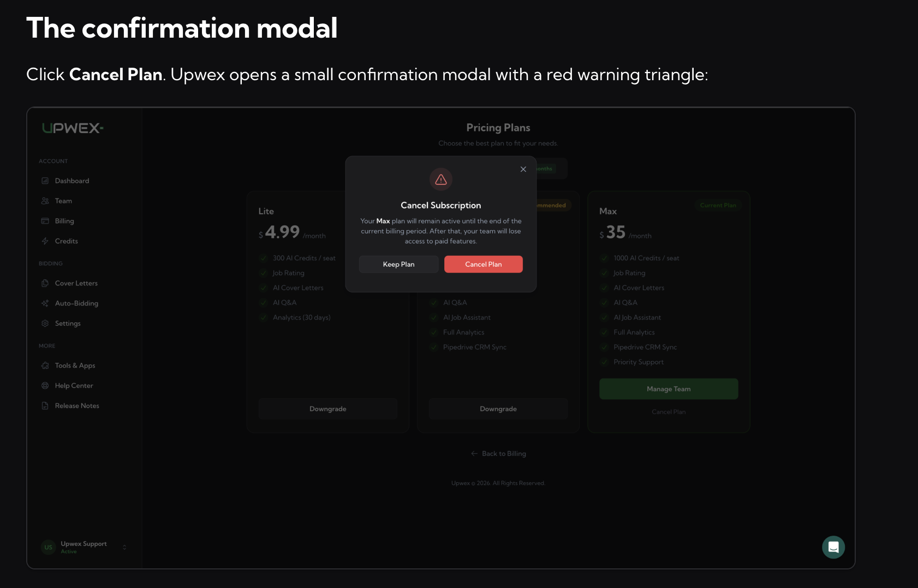Viewport: 918px width, 588px height.
Task: Click the Current Plan badge
Action: tap(718, 206)
